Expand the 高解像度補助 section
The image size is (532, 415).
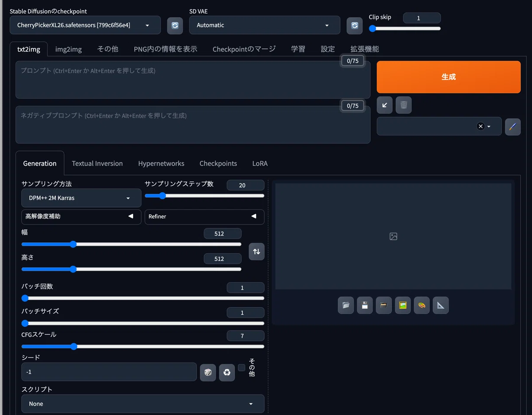pos(81,217)
